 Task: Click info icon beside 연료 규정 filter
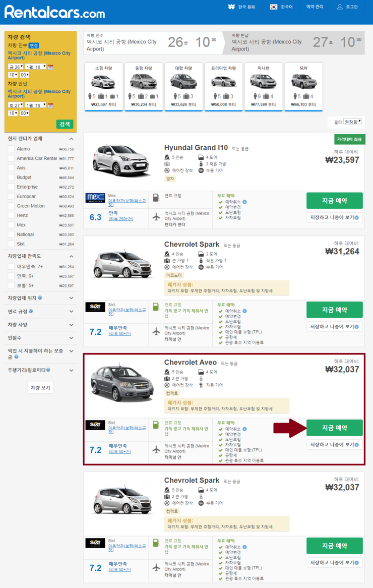tap(31, 311)
